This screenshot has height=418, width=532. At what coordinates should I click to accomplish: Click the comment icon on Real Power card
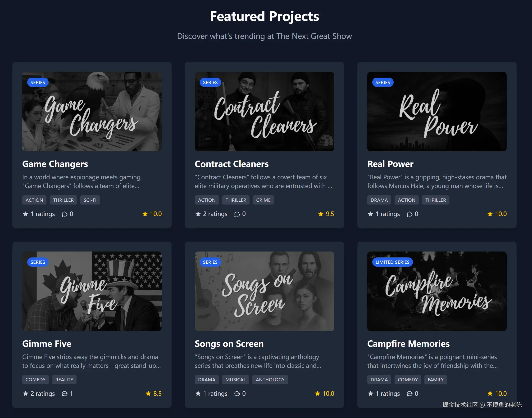(x=409, y=214)
